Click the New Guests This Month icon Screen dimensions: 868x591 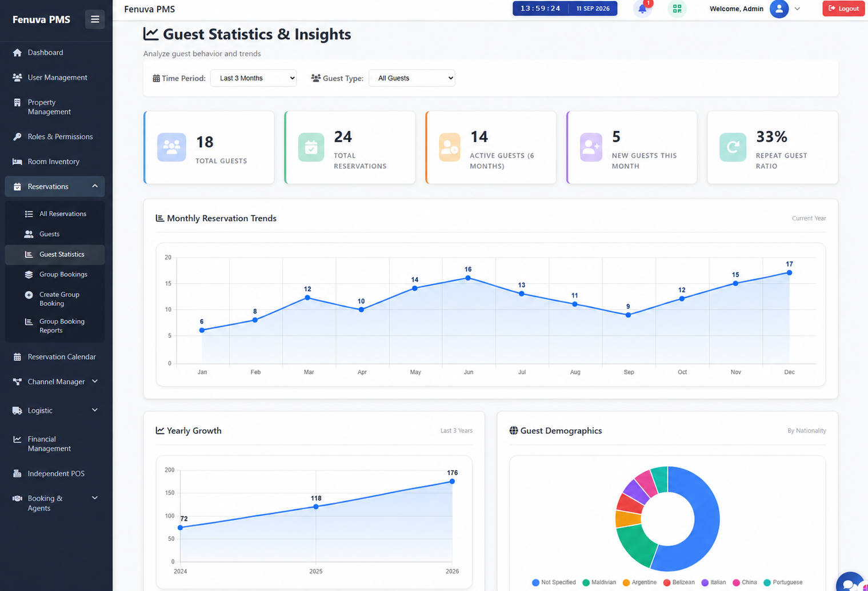pos(591,147)
